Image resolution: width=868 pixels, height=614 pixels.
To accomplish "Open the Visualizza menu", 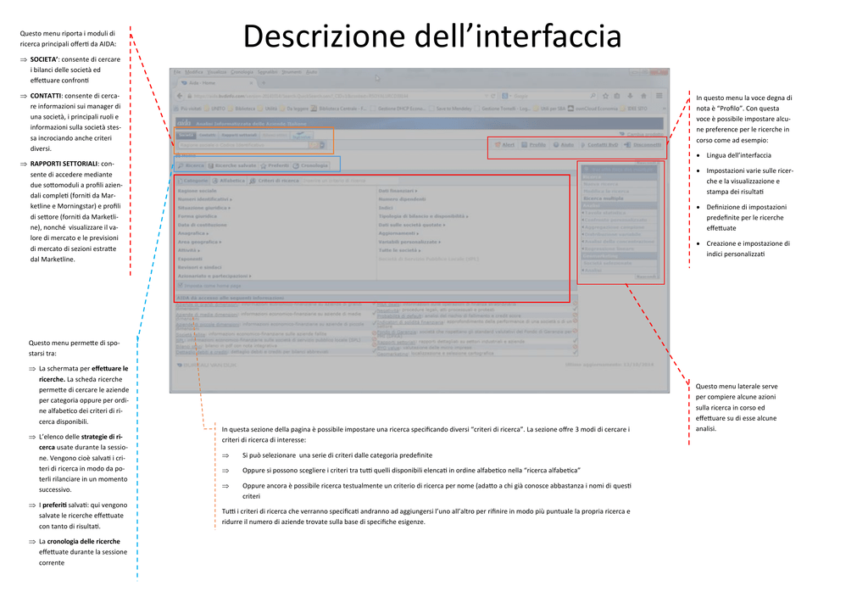I will coord(217,72).
